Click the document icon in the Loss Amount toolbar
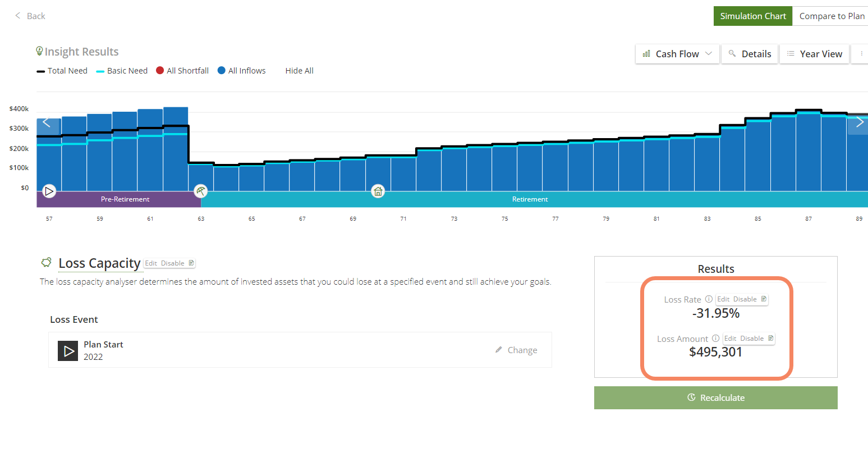The image size is (868, 457). click(770, 339)
